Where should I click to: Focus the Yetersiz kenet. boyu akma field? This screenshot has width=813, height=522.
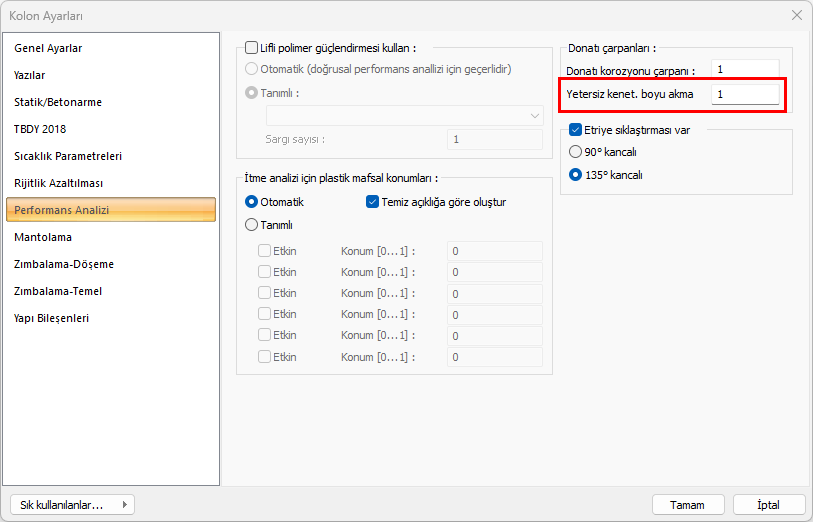[x=744, y=94]
